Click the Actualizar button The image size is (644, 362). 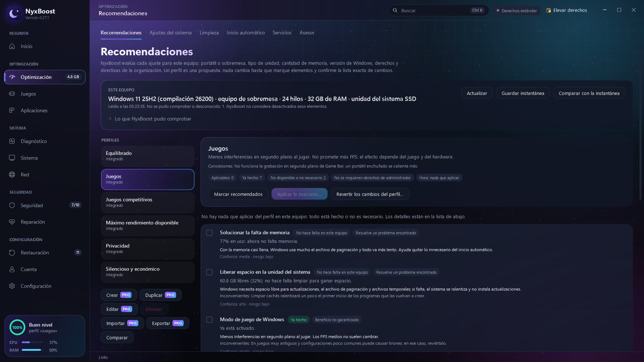pyautogui.click(x=477, y=93)
